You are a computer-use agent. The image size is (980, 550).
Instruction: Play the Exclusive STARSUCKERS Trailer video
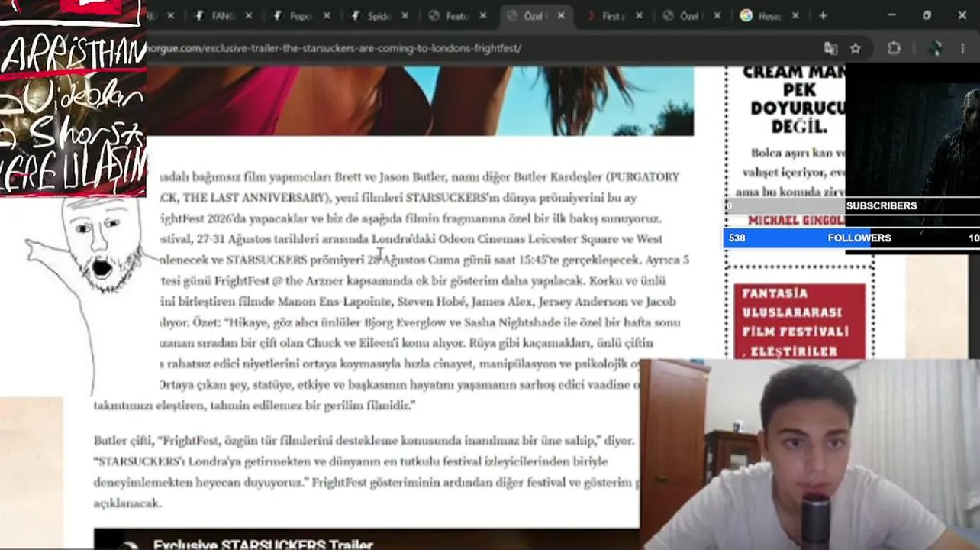tap(366, 539)
